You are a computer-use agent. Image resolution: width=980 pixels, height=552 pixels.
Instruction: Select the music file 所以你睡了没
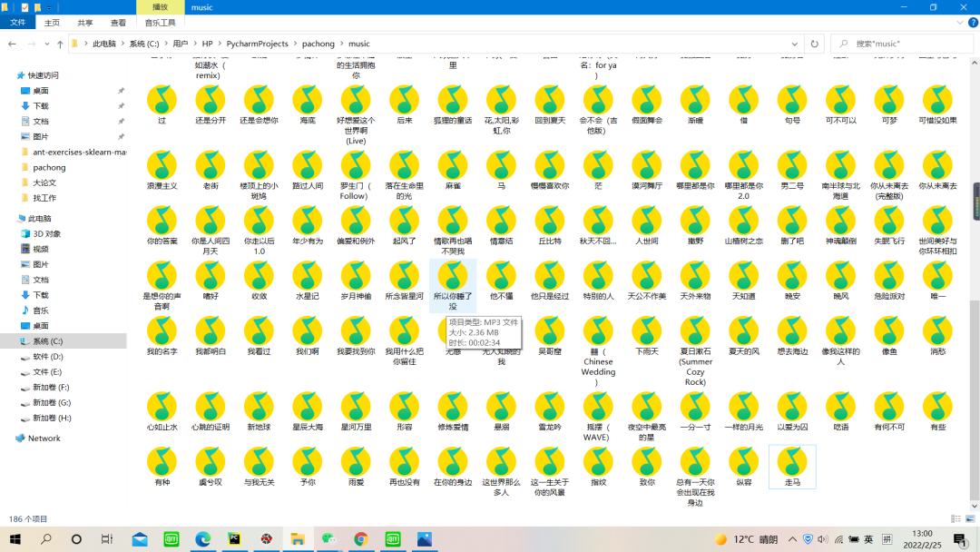pos(453,285)
